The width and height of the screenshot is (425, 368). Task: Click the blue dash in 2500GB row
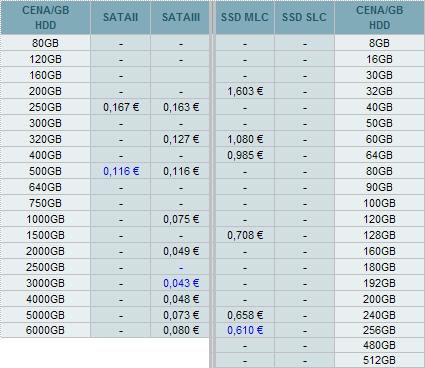(x=181, y=268)
